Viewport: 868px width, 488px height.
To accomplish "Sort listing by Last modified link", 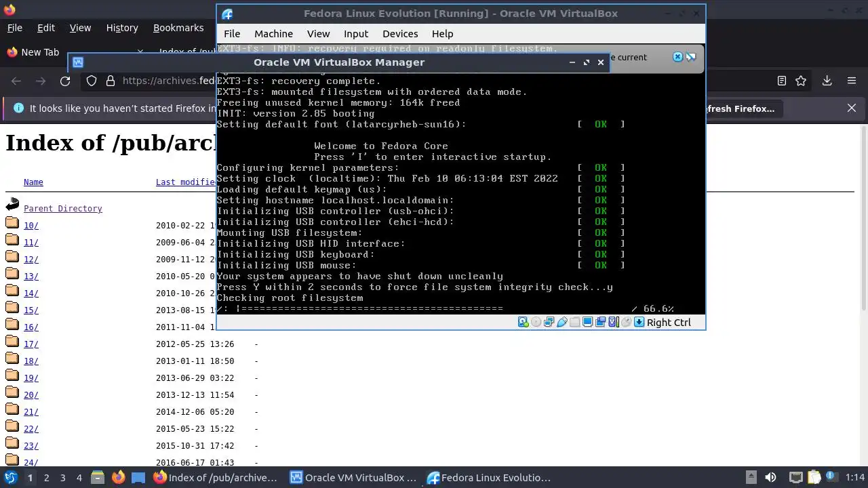I will 185,182.
